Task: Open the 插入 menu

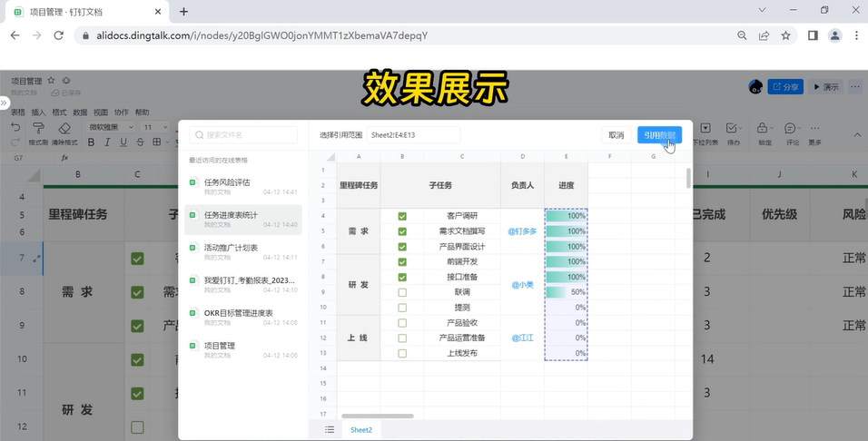Action: pos(39,113)
